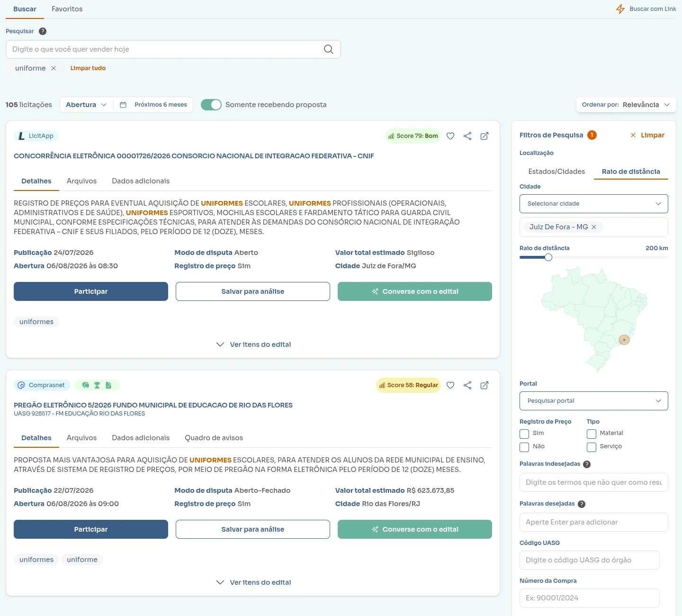The height and width of the screenshot is (616, 682).
Task: Favorite the CNIF concorrência with heart icon
Action: (450, 136)
